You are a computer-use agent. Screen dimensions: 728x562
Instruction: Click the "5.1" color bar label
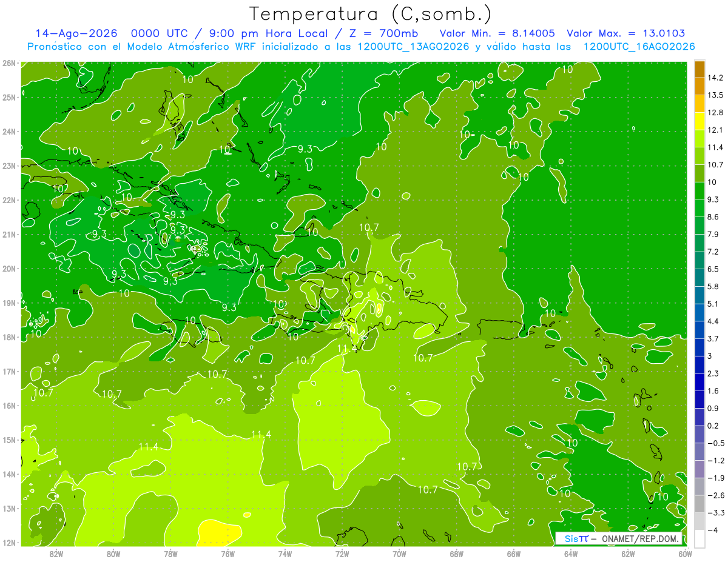(x=713, y=304)
